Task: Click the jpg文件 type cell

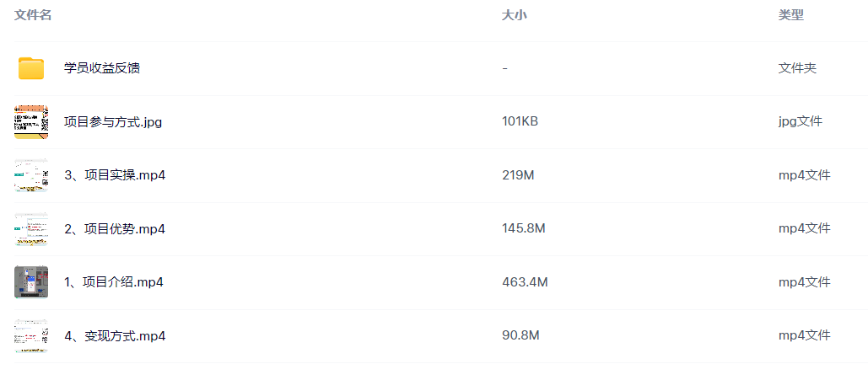Action: (801, 122)
